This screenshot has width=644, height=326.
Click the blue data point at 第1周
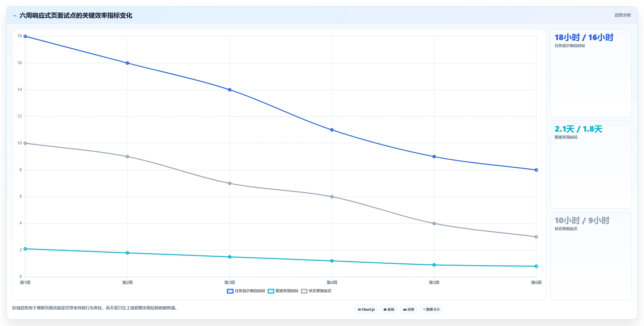[25, 36]
